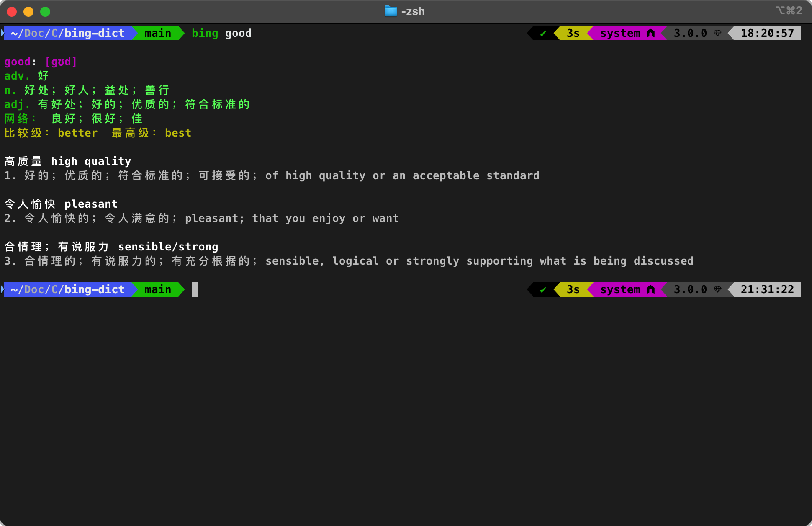This screenshot has width=812, height=526.
Task: Click the 'bing' command text in first prompt
Action: [205, 34]
